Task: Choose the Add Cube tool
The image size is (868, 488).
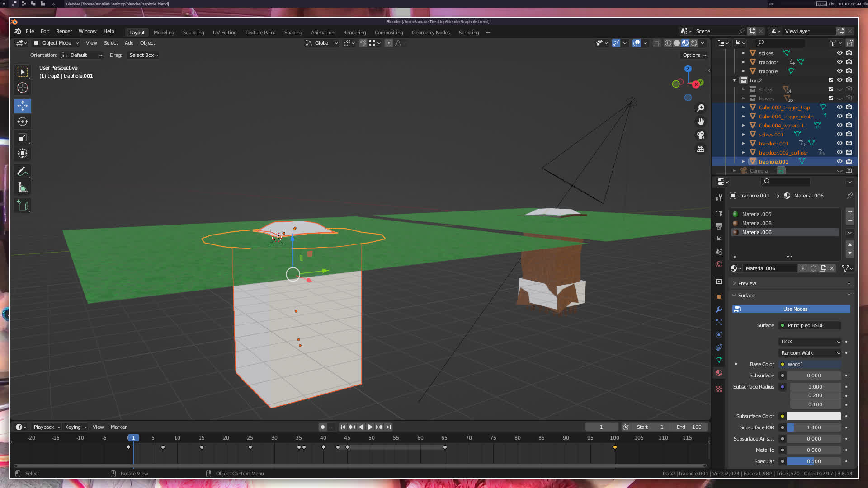Action: pos(23,206)
